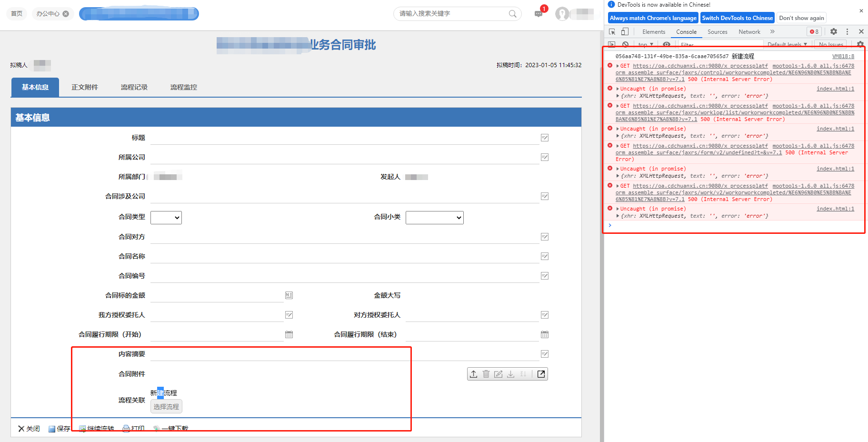This screenshot has width=868, height=442.
Task: Open calendar for 合同履行期限（开始）
Action: (x=289, y=334)
